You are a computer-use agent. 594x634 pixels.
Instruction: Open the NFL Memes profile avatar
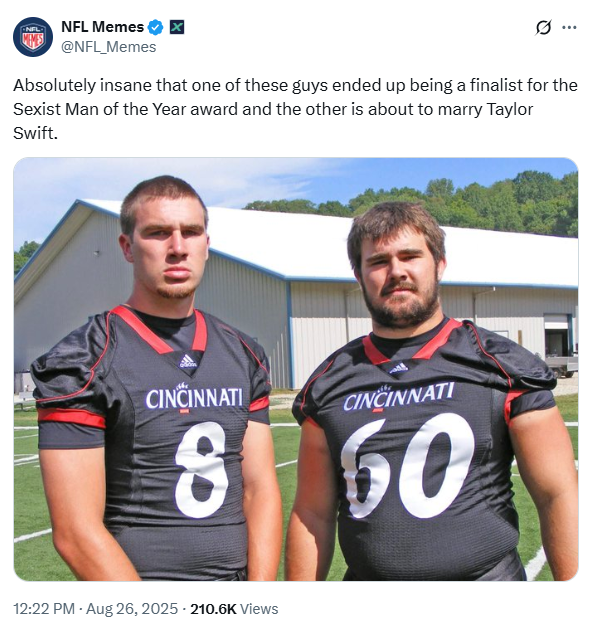[x=33, y=37]
